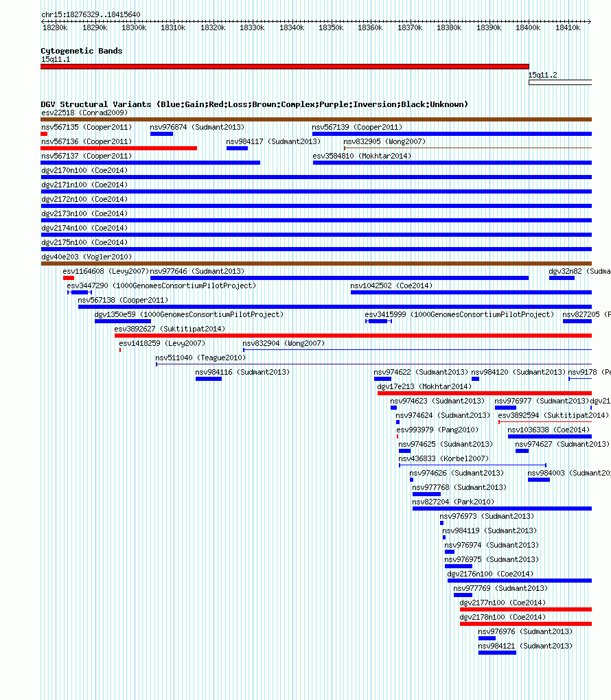Image resolution: width=611 pixels, height=700 pixels.
Task: Select nsv511040 (Teague2010) inversion label
Action: (x=200, y=358)
